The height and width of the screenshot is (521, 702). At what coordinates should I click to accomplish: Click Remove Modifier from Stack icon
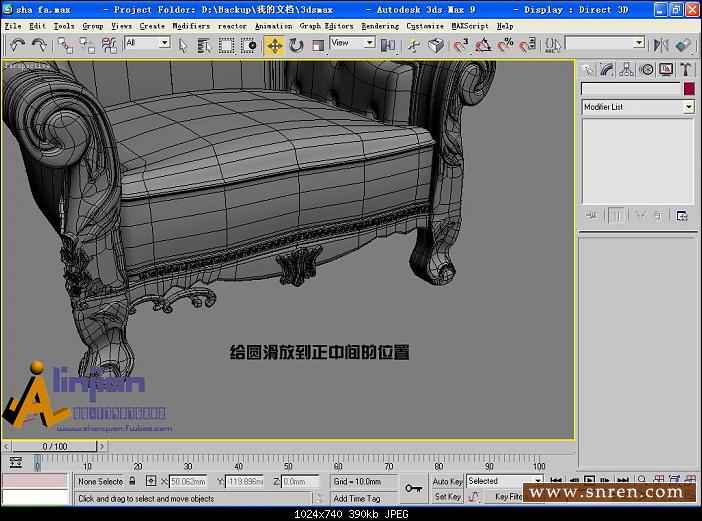click(659, 216)
